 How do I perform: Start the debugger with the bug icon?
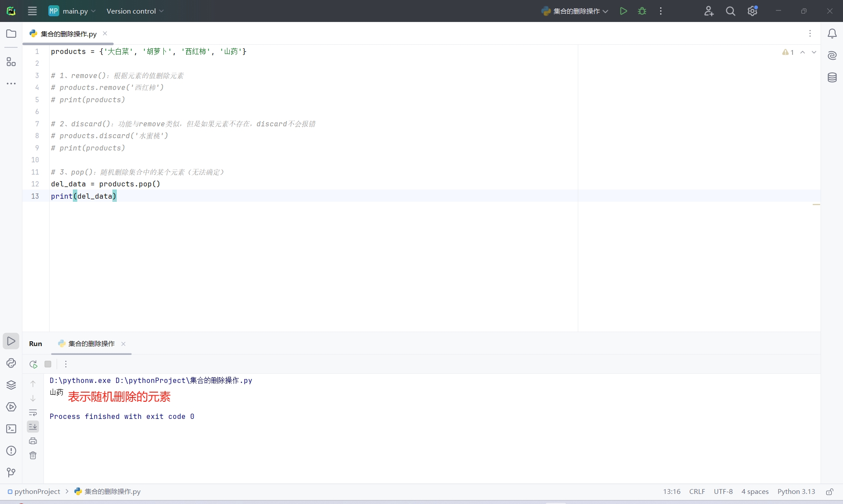(x=642, y=11)
